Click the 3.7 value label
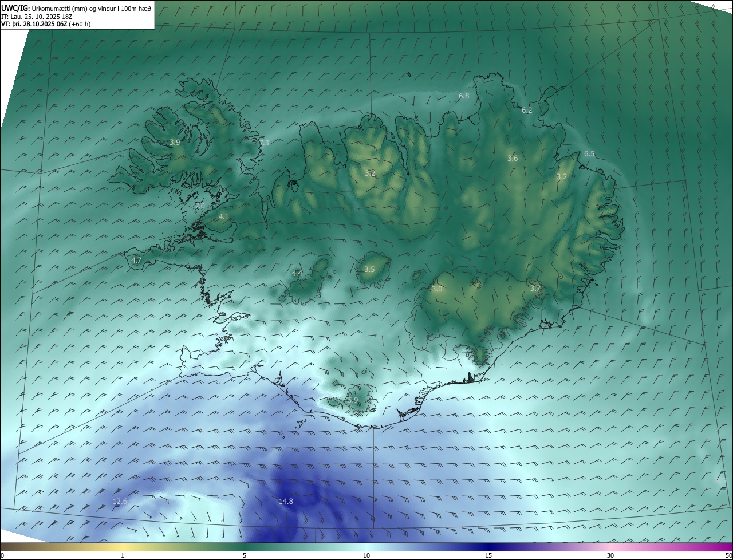This screenshot has height=560, width=733. pyautogui.click(x=535, y=289)
